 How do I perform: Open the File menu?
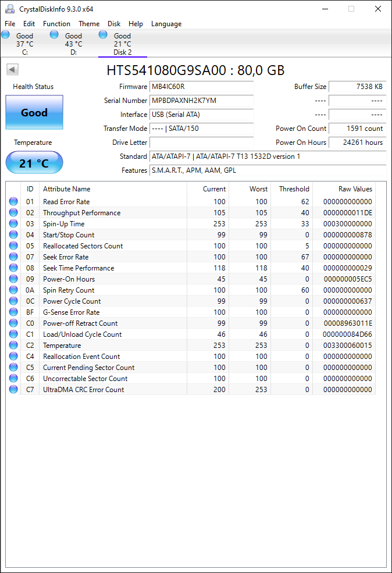point(10,24)
